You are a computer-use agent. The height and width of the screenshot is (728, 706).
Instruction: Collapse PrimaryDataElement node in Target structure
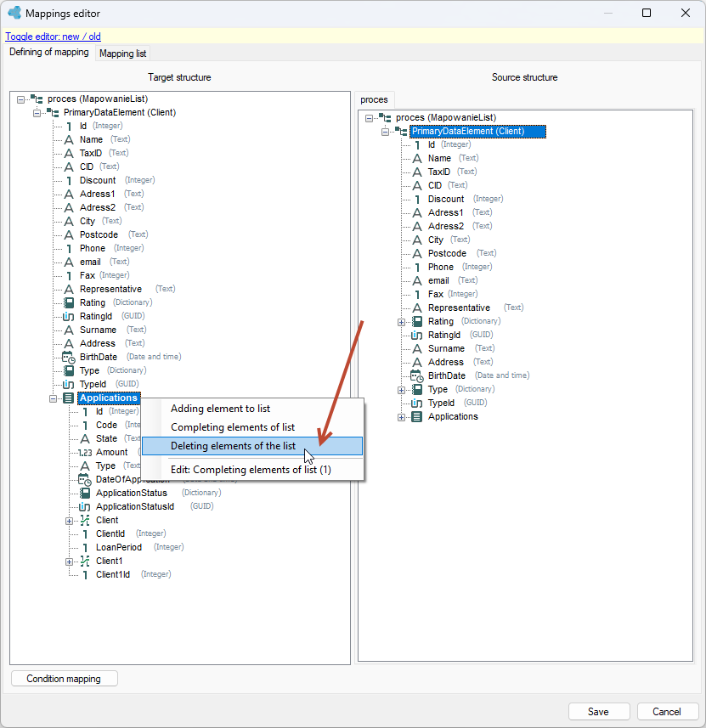[37, 113]
